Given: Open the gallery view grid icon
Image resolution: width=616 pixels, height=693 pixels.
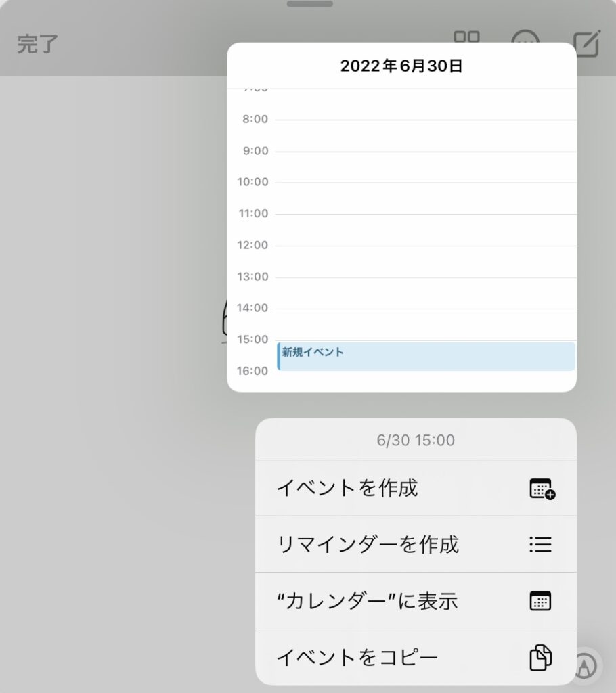Looking at the screenshot, I should point(466,37).
